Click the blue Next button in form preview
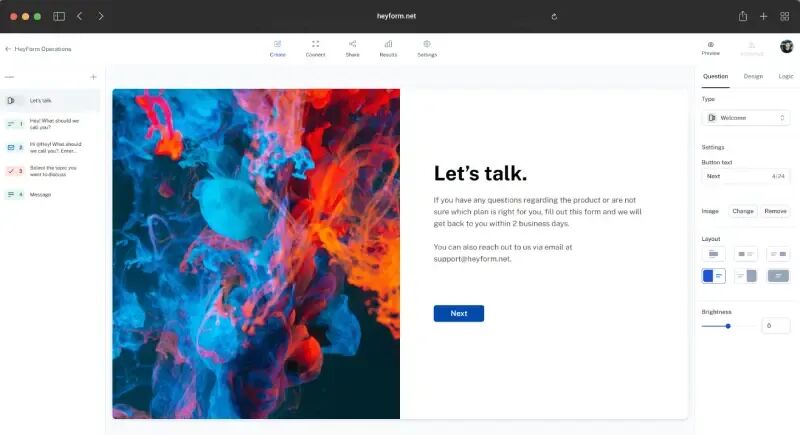This screenshot has width=800, height=435. point(459,314)
